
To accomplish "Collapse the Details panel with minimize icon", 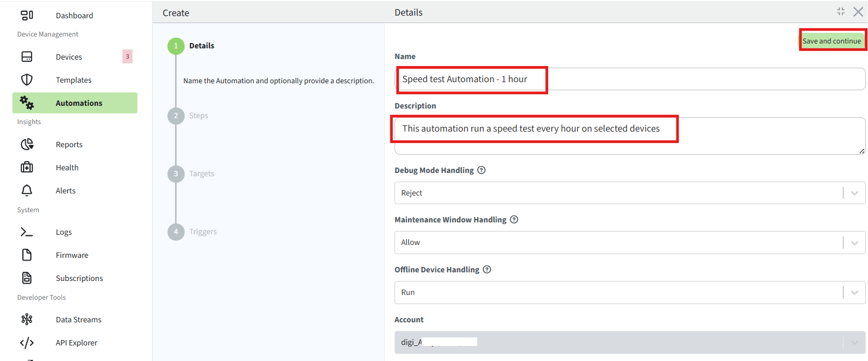I will tap(841, 12).
